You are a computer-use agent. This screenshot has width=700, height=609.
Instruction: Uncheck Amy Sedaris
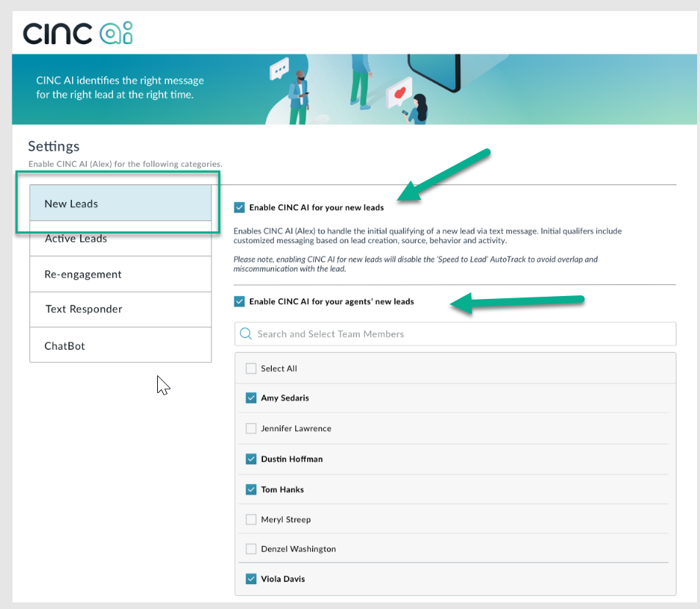[250, 398]
